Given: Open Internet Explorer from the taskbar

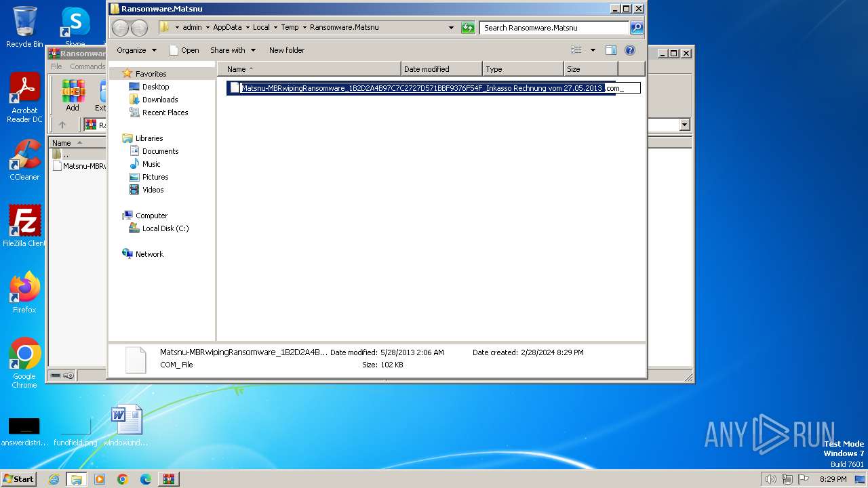Looking at the screenshot, I should [x=54, y=479].
